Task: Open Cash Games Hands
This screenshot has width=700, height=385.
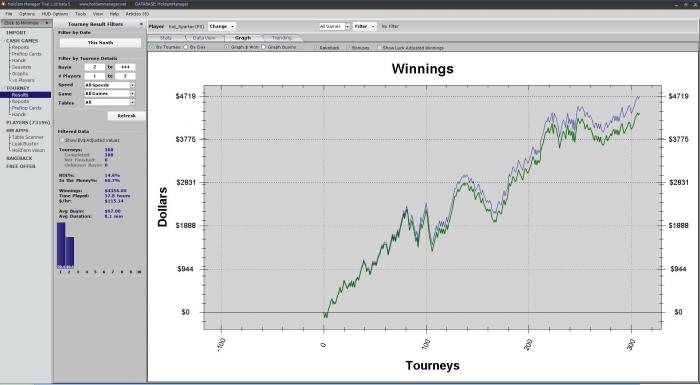Action: point(19,60)
